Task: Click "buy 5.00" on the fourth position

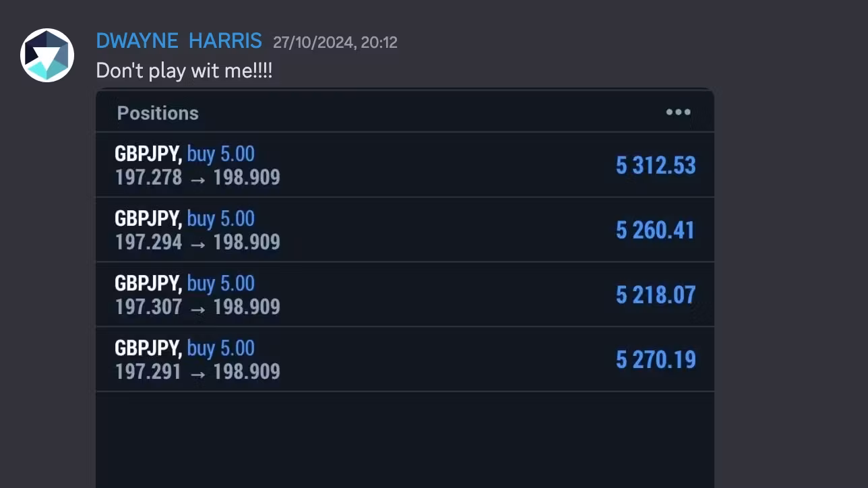Action: coord(221,348)
